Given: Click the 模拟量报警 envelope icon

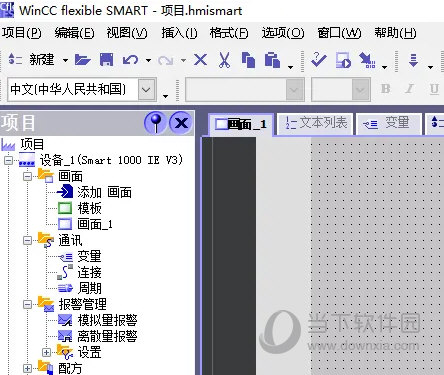Looking at the screenshot, I should pyautogui.click(x=65, y=320).
